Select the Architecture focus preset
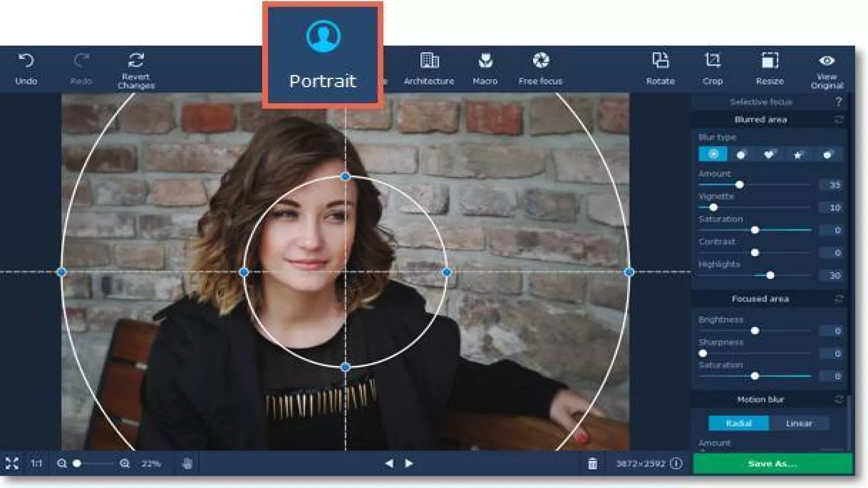 (429, 61)
